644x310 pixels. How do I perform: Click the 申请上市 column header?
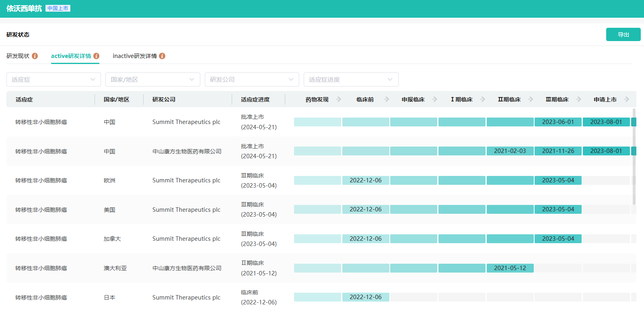(x=605, y=99)
